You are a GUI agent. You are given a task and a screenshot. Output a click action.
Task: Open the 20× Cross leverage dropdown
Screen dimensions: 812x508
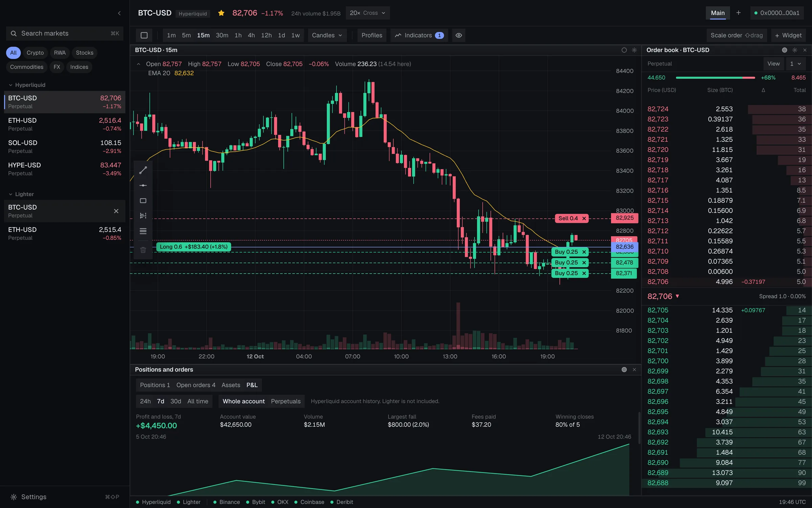pyautogui.click(x=368, y=13)
